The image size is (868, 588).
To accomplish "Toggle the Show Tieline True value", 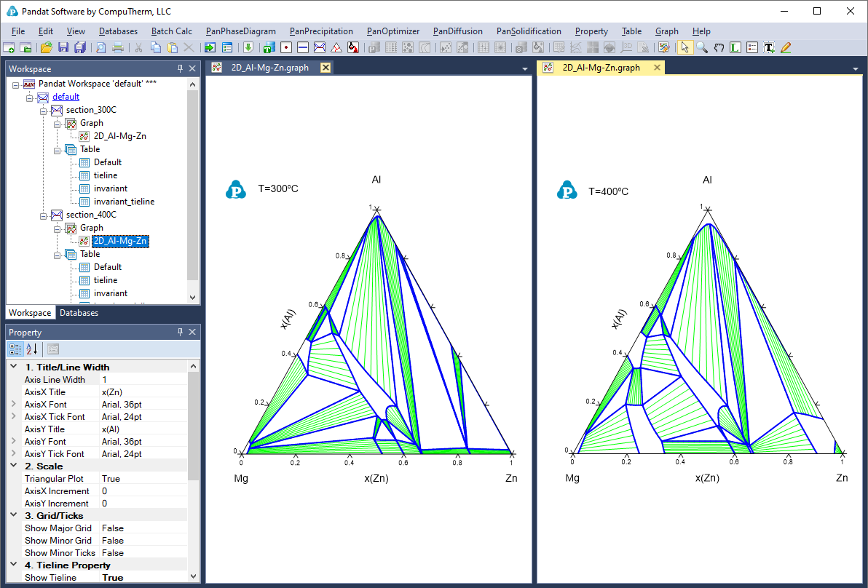I will (113, 578).
